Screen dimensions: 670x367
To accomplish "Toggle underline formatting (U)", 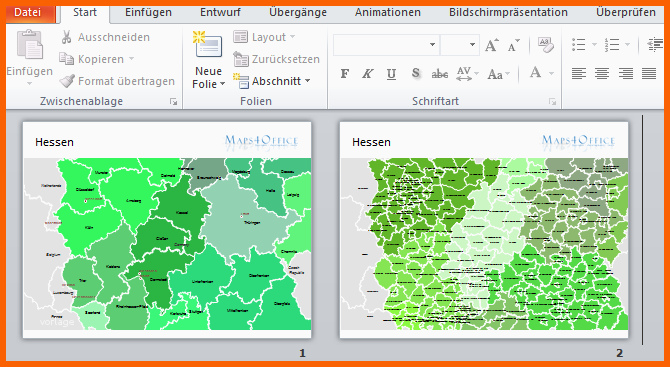I will point(391,74).
